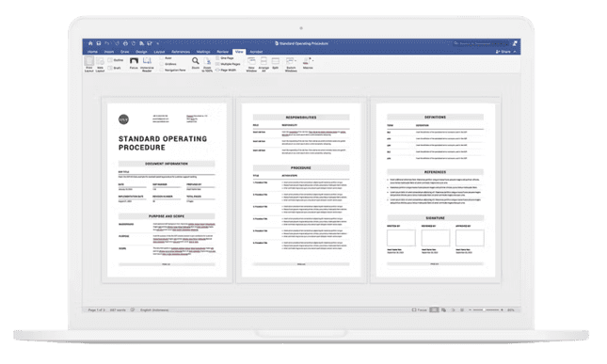
Task: Open the Layout ribbon tab
Action: click(159, 52)
